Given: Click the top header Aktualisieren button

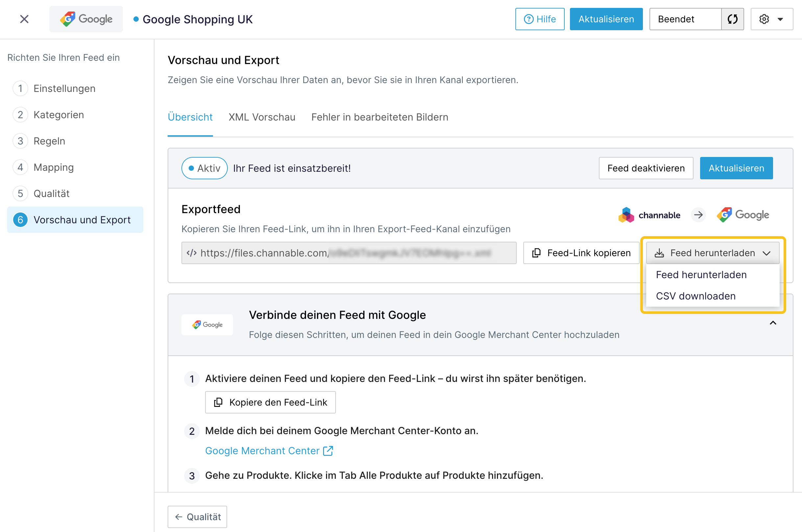Looking at the screenshot, I should point(606,19).
